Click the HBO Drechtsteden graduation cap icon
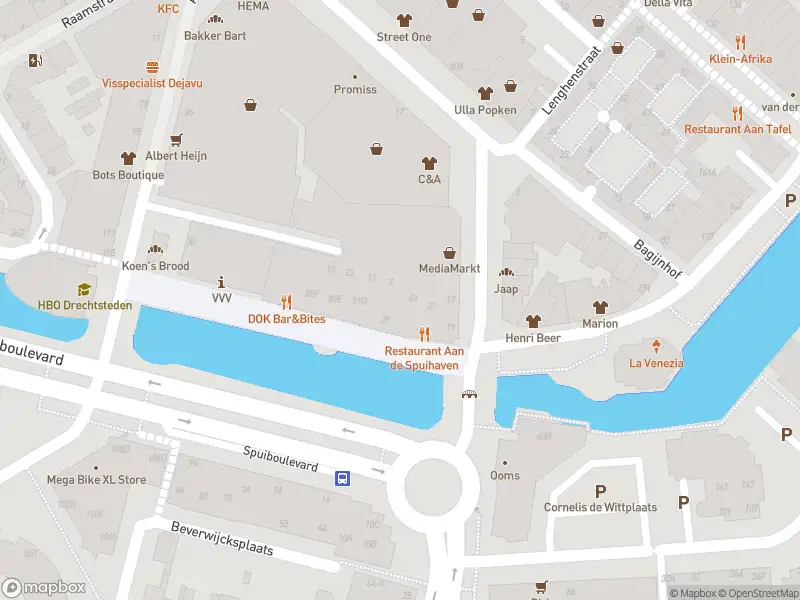Image resolution: width=800 pixels, height=600 pixels. [84, 290]
